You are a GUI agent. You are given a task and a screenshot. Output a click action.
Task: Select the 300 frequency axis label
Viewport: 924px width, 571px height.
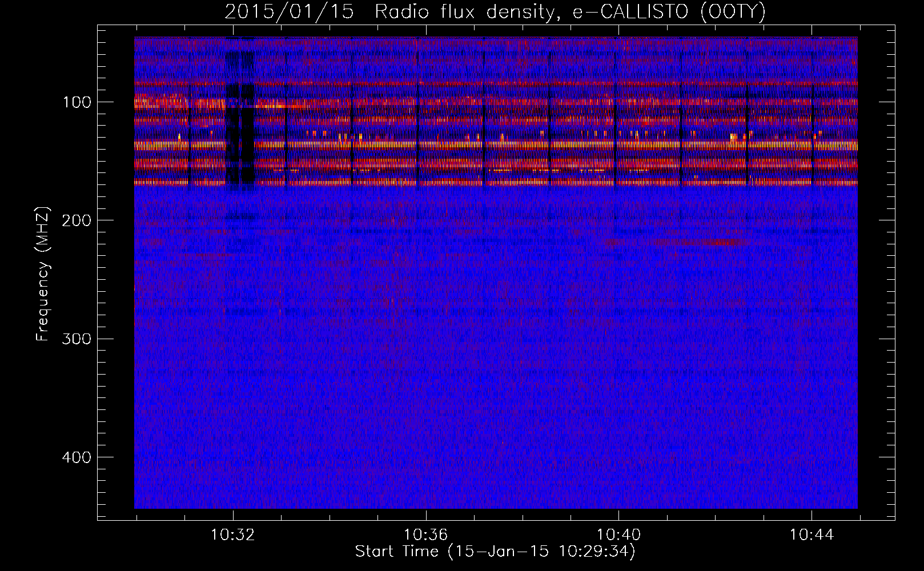[x=77, y=339]
